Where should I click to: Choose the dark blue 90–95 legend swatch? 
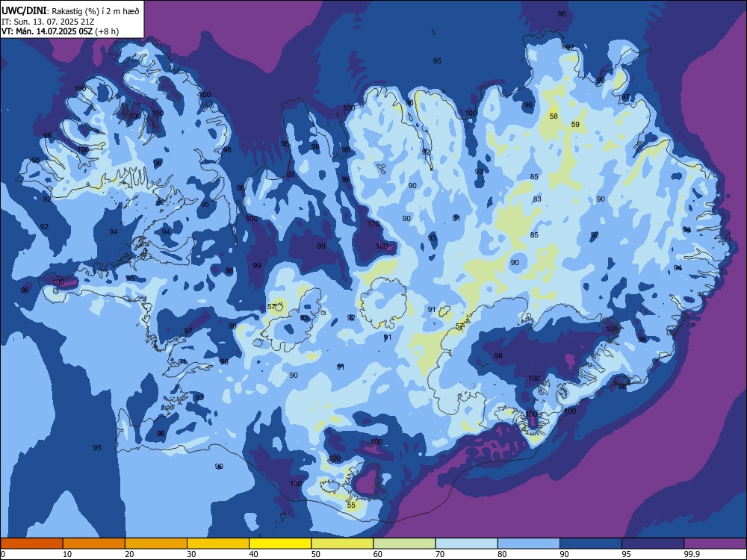tap(591, 544)
